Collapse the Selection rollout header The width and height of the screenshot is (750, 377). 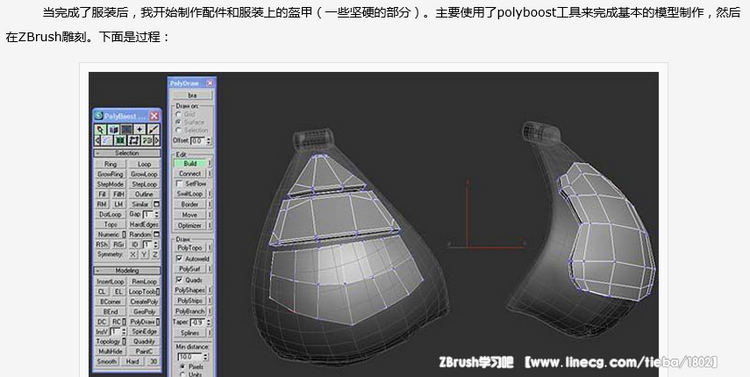[x=127, y=153]
